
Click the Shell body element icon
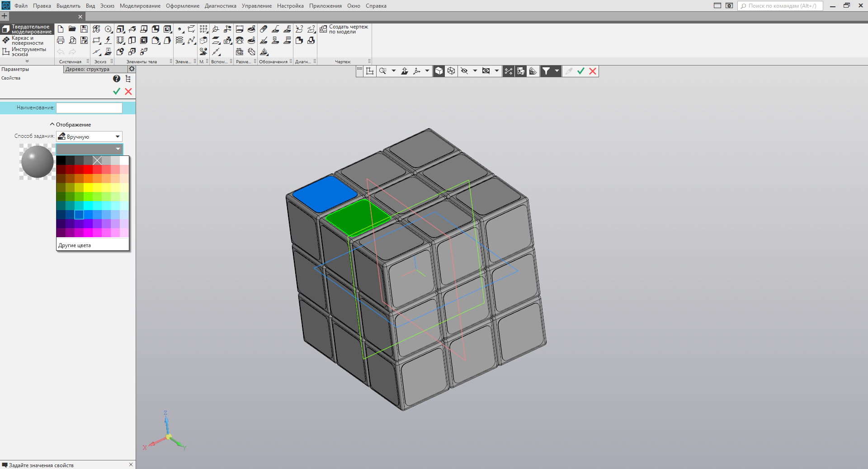(144, 40)
